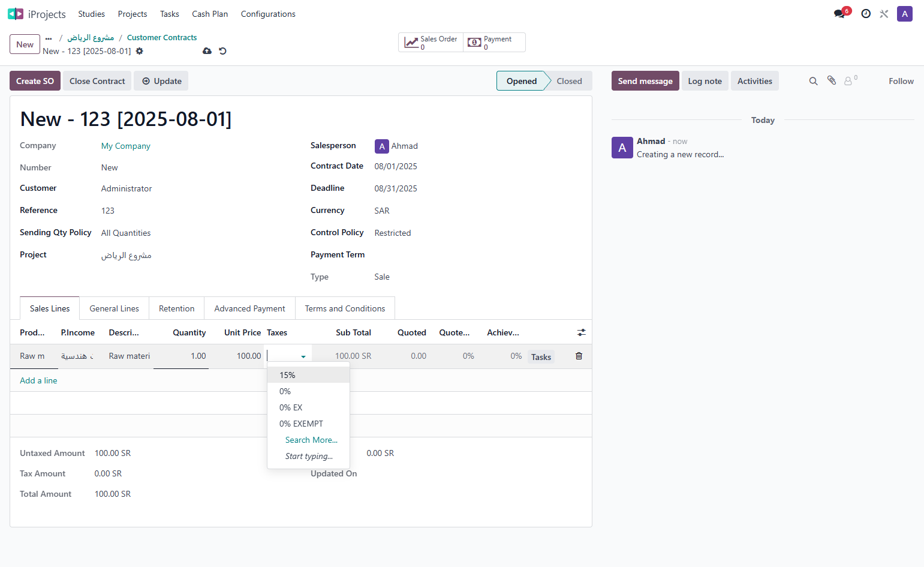This screenshot has height=567, width=924.
Task: Open Sales Order stat button
Action: pos(431,43)
